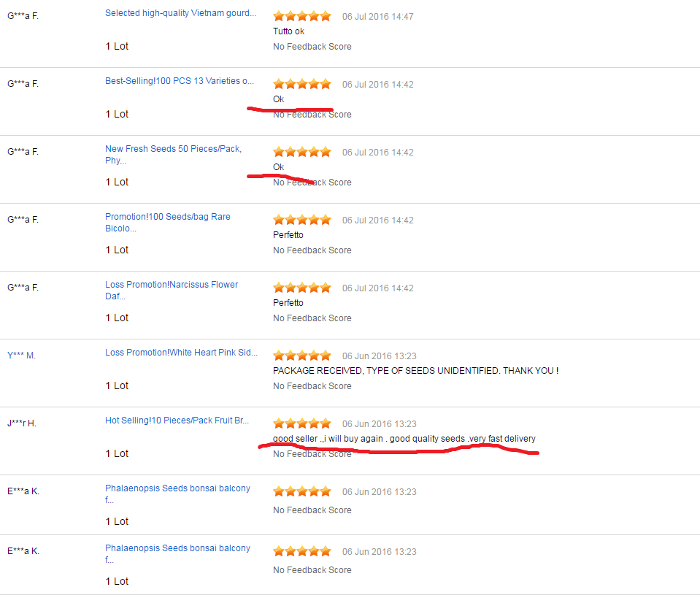Image resolution: width=700 pixels, height=595 pixels.
Task: Click the 06 Jul 2016 14:47 timestamp
Action: click(377, 17)
